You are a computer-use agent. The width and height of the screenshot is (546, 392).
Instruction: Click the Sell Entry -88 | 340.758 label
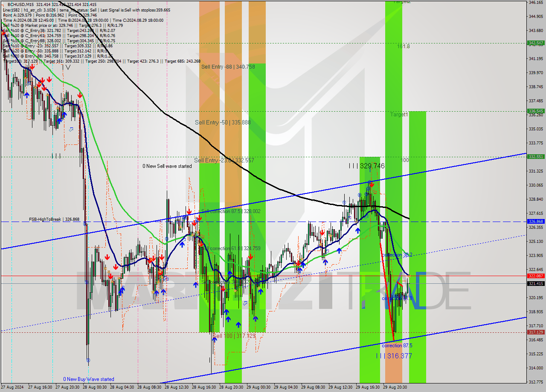(x=228, y=67)
